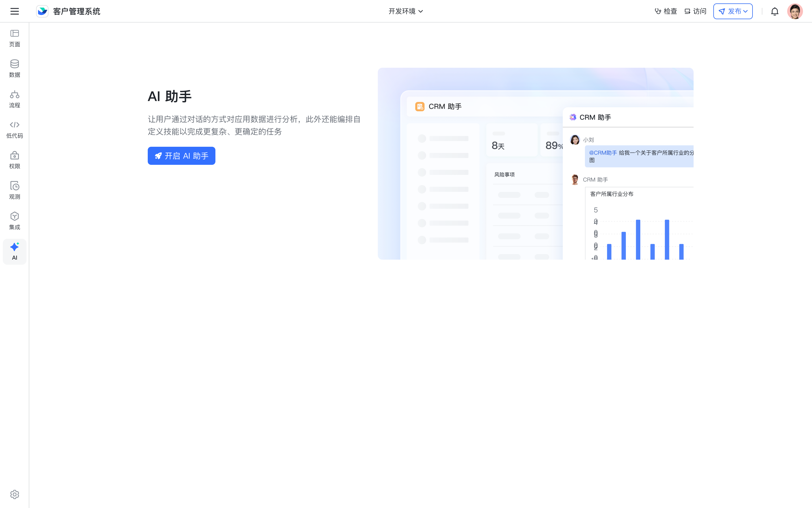Open the 数据 sidebar section

(14, 69)
